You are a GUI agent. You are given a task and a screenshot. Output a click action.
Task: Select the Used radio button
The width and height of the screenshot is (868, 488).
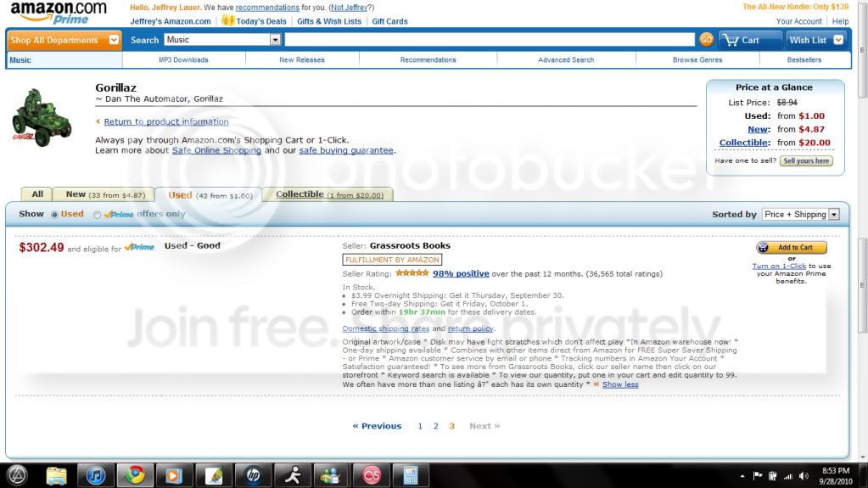point(54,215)
